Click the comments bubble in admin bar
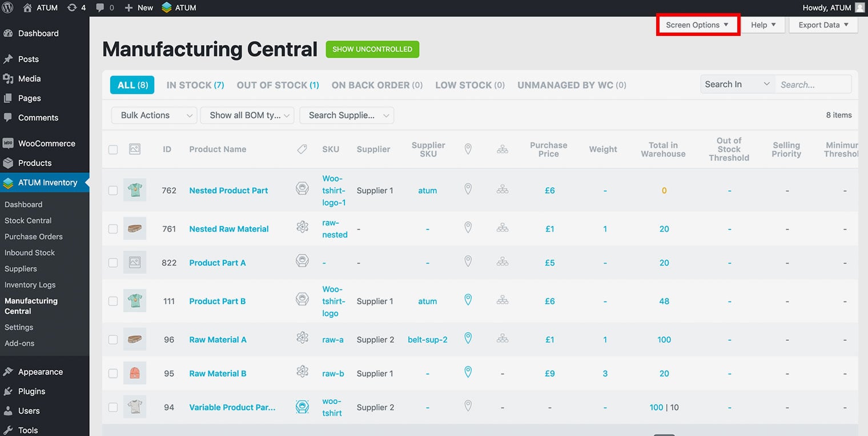 pos(104,8)
